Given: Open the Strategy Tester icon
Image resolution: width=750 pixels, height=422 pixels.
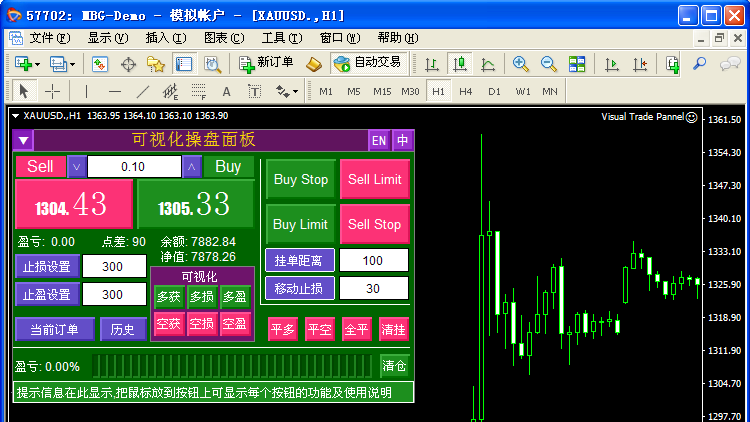Looking at the screenshot, I should (x=212, y=64).
